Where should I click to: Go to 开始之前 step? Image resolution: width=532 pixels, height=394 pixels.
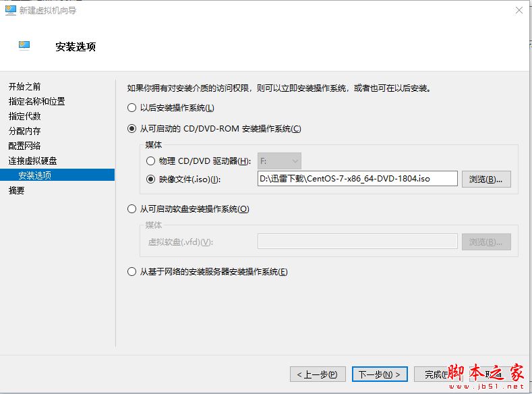(x=25, y=86)
